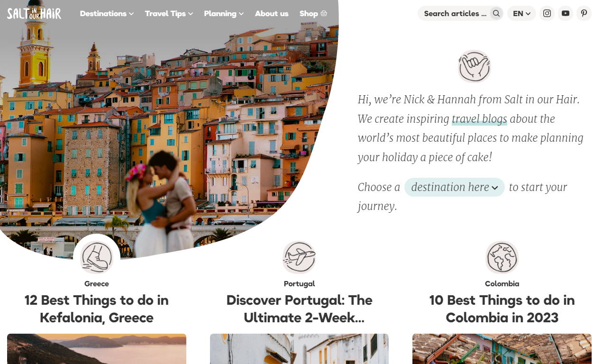Follow the 'travel blogs' link
The width and height of the screenshot is (594, 364).
click(x=479, y=119)
